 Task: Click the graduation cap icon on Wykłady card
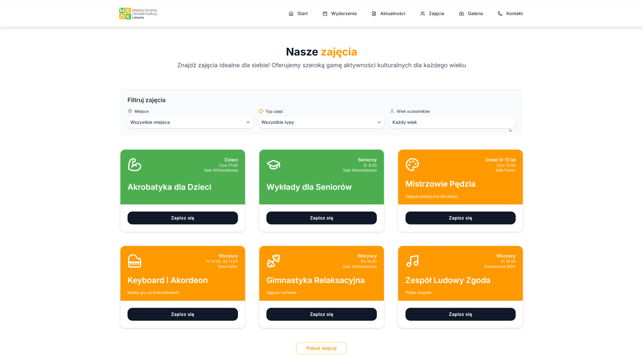click(x=273, y=165)
